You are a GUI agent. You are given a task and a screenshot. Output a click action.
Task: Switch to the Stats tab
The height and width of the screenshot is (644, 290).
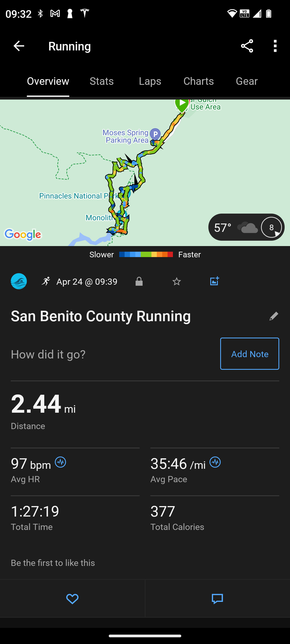(x=102, y=81)
